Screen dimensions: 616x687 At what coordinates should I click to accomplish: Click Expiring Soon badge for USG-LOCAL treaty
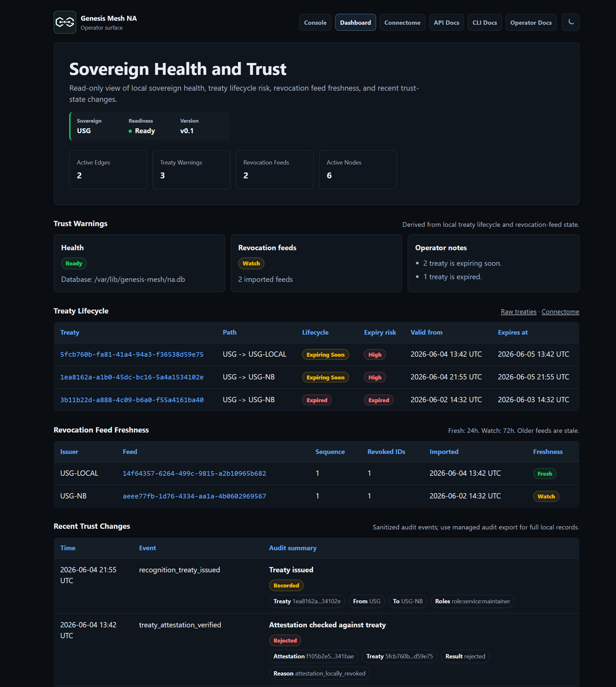(326, 355)
